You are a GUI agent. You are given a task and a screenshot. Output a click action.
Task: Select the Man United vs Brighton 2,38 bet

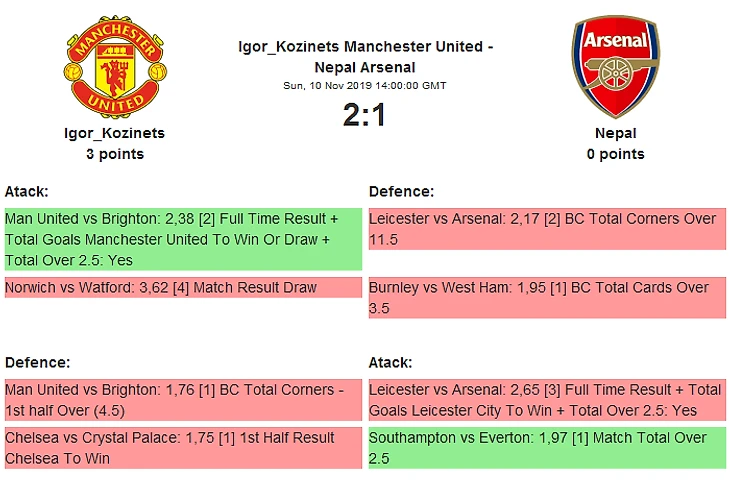point(181,239)
